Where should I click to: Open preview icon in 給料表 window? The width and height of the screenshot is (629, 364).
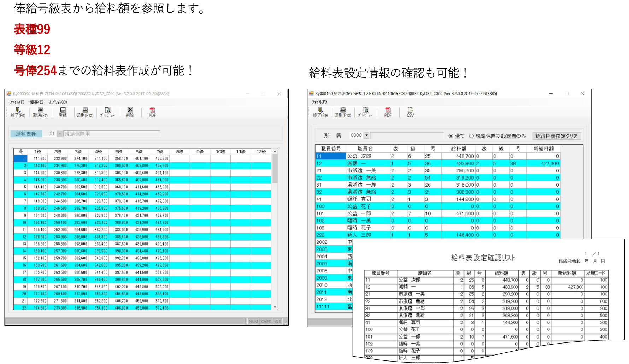point(107,112)
